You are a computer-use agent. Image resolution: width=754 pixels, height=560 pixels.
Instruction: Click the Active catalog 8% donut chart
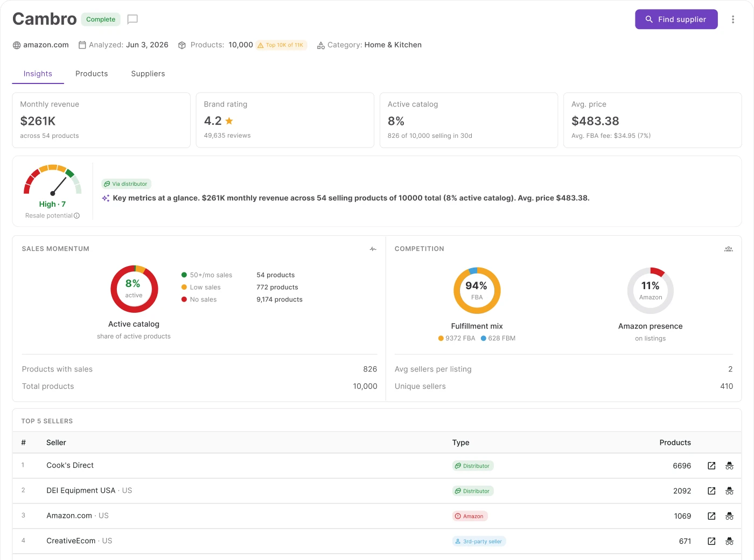coord(134,289)
